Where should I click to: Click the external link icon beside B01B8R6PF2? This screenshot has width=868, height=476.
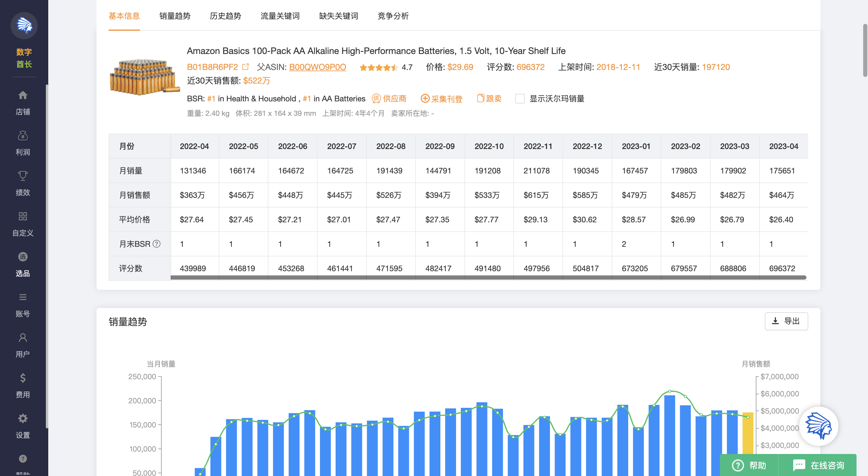(245, 67)
